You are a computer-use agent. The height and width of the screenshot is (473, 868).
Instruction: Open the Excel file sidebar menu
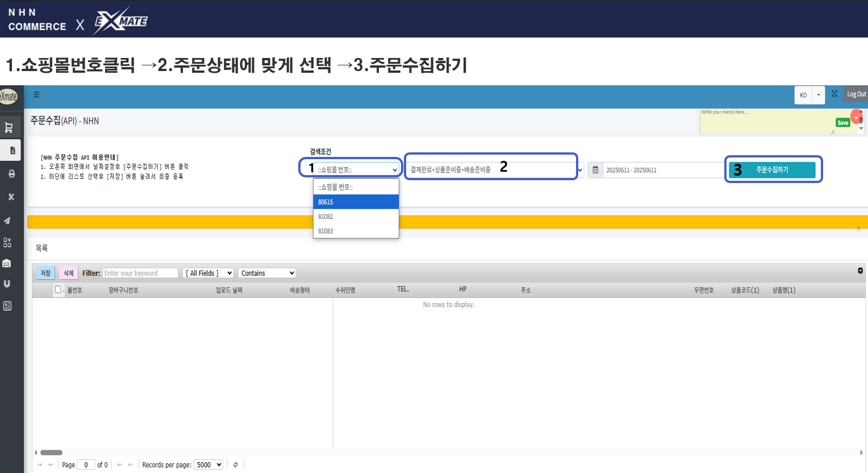point(12,151)
